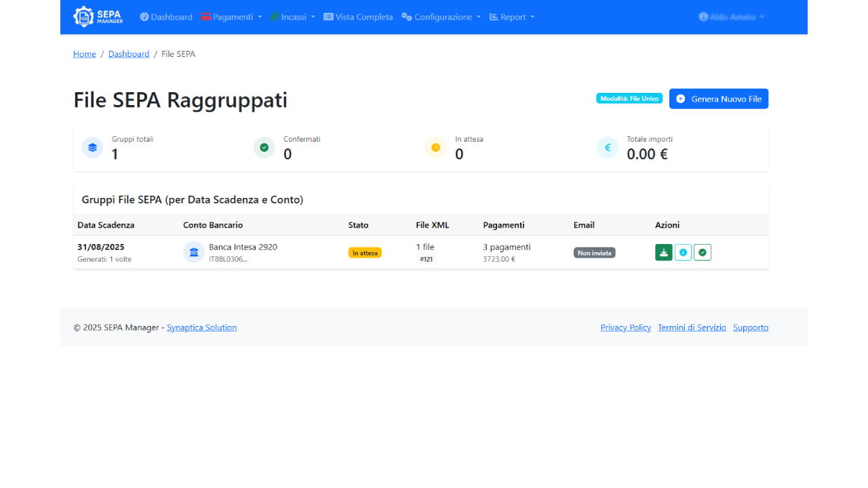Screen dimensions: 868x488
Task: Open the user account menu
Action: click(x=732, y=17)
